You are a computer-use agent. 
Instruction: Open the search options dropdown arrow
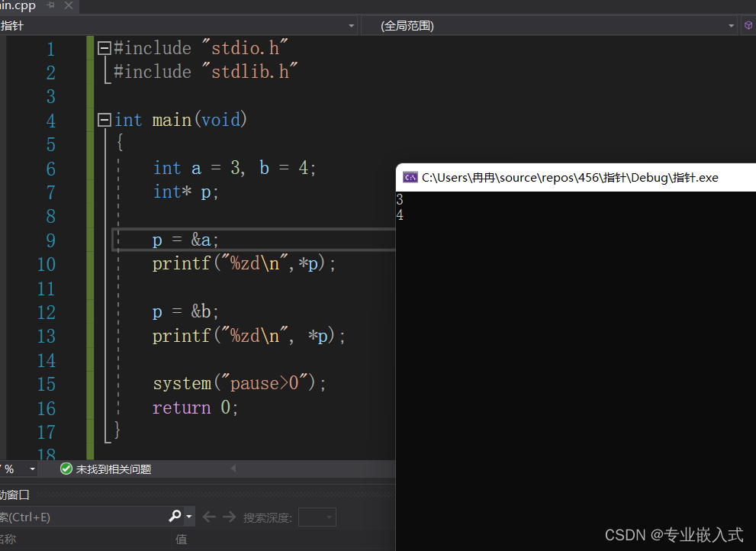[189, 517]
